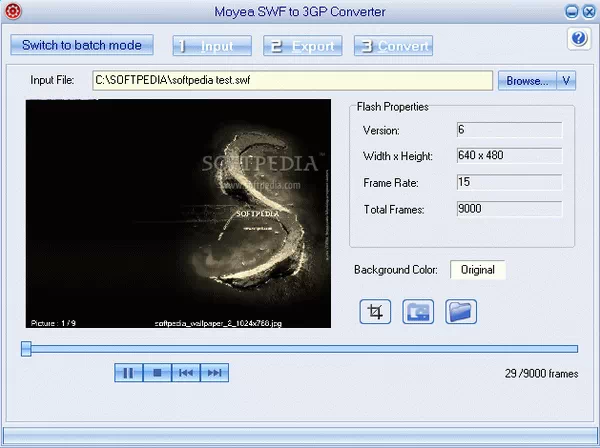Click the Version field showing 6
Viewport: 600px width, 448px height.
509,130
